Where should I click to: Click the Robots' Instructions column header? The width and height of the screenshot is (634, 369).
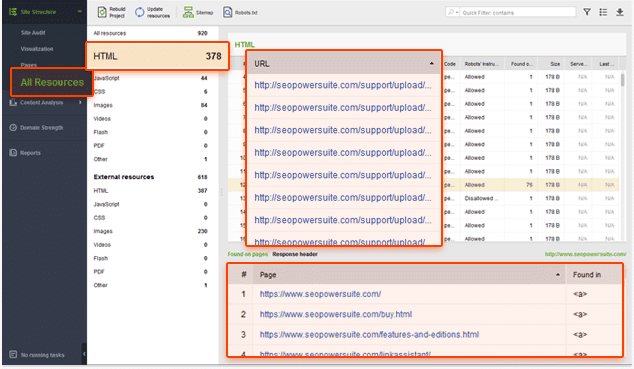point(481,64)
